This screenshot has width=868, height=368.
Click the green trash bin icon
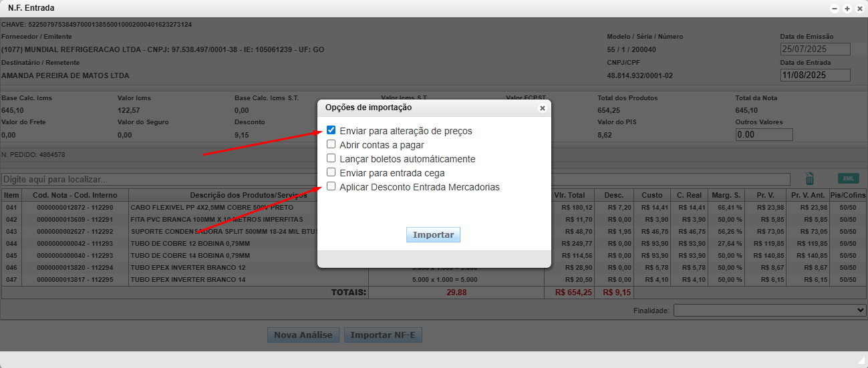(x=809, y=178)
